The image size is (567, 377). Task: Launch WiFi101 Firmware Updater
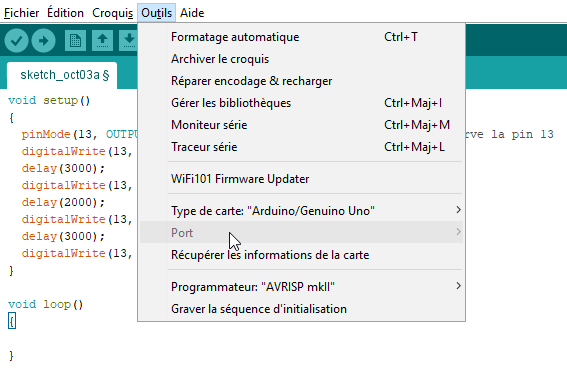(302, 179)
